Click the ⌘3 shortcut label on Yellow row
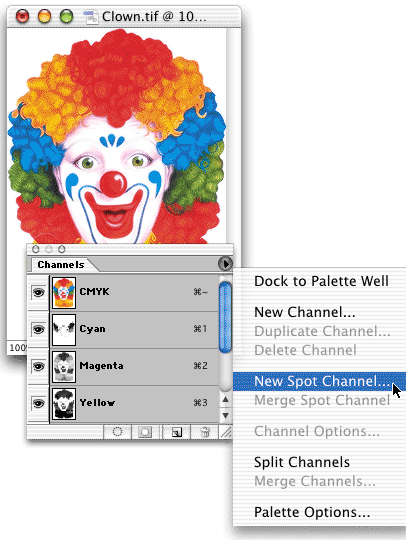Screen dimensions: 406x540 click(x=200, y=403)
